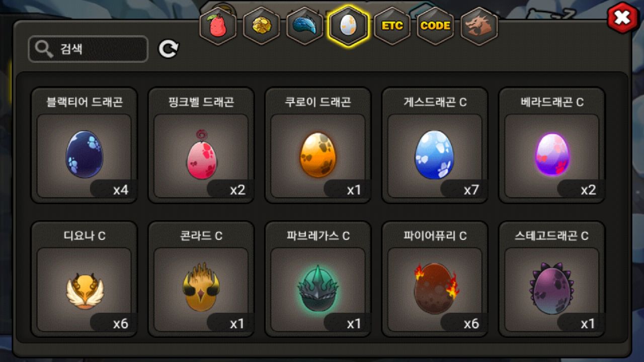This screenshot has width=644, height=362.
Task: Close the inventory with red X
Action: [x=622, y=18]
